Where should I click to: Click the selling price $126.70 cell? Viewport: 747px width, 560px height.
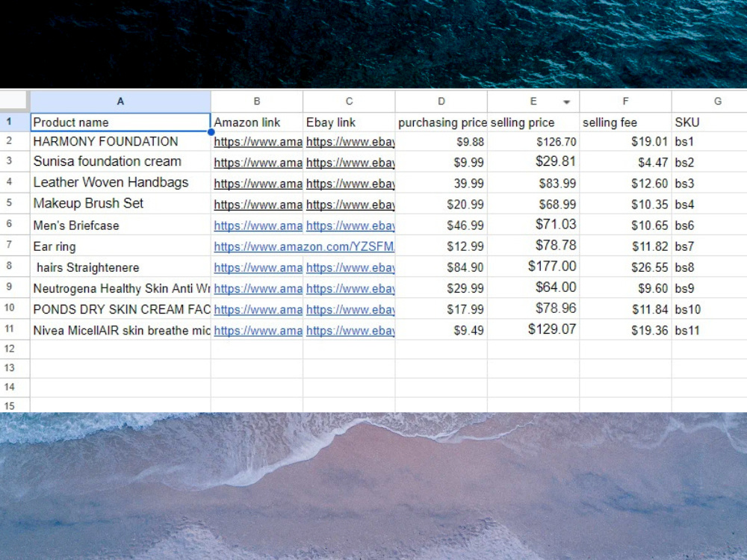[533, 142]
